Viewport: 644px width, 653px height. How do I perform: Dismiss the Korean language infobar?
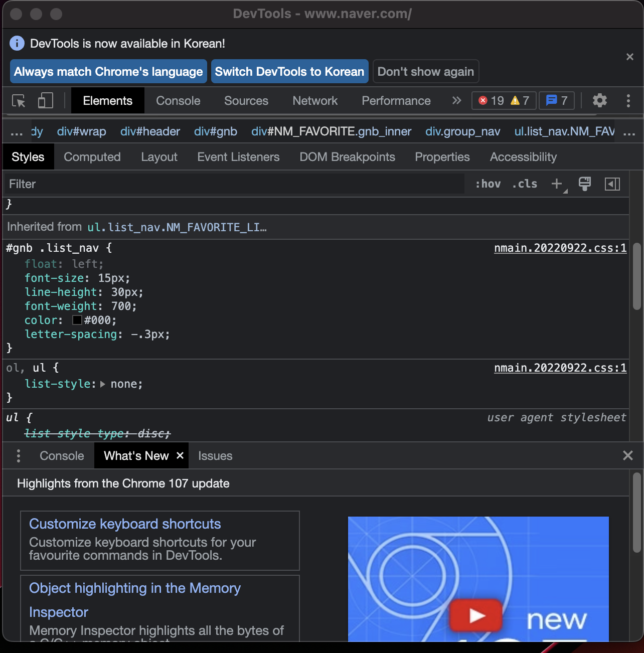tap(630, 57)
